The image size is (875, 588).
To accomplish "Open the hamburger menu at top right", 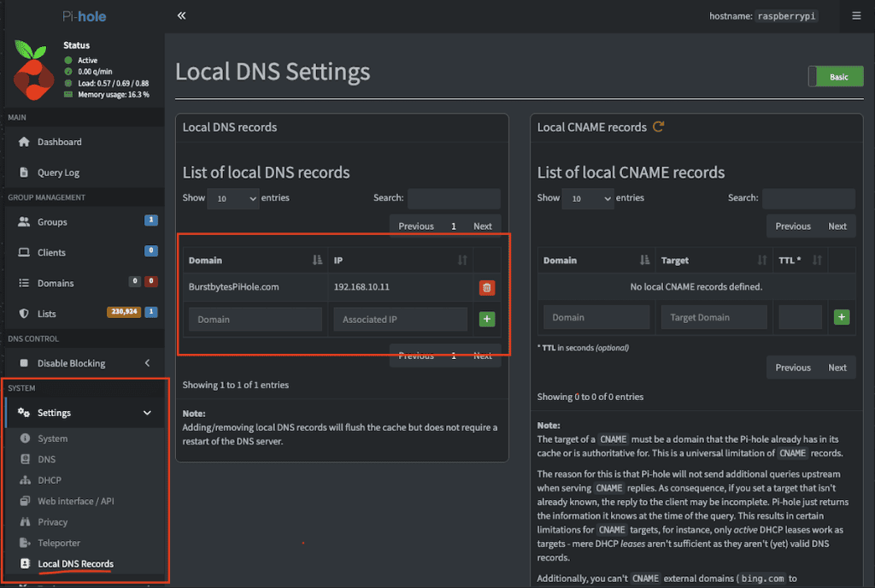I will [856, 16].
